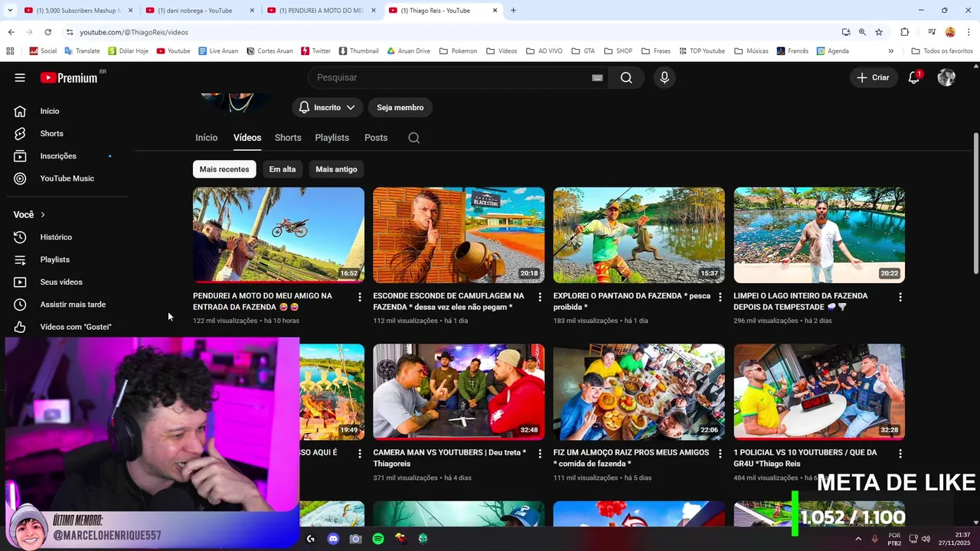Switch to the Início channel tab

click(x=206, y=138)
